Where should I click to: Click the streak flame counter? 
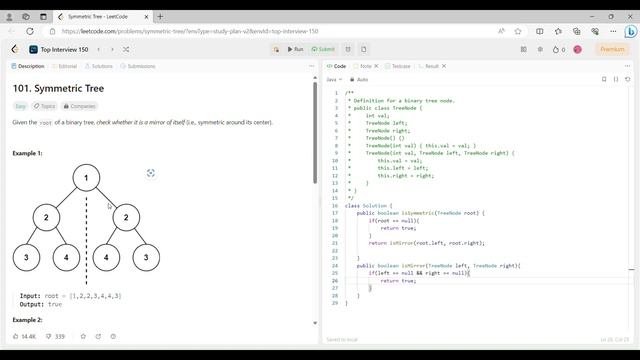pyautogui.click(x=559, y=49)
